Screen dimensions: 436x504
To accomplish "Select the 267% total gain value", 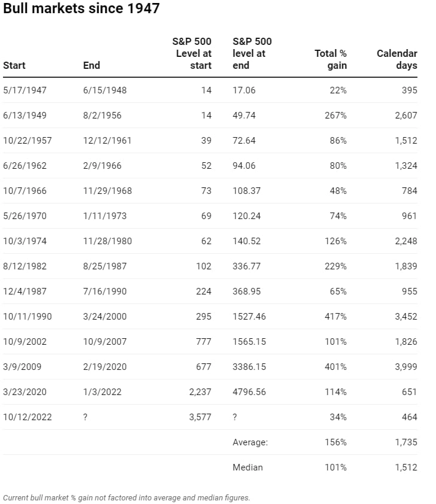I will tap(336, 116).
